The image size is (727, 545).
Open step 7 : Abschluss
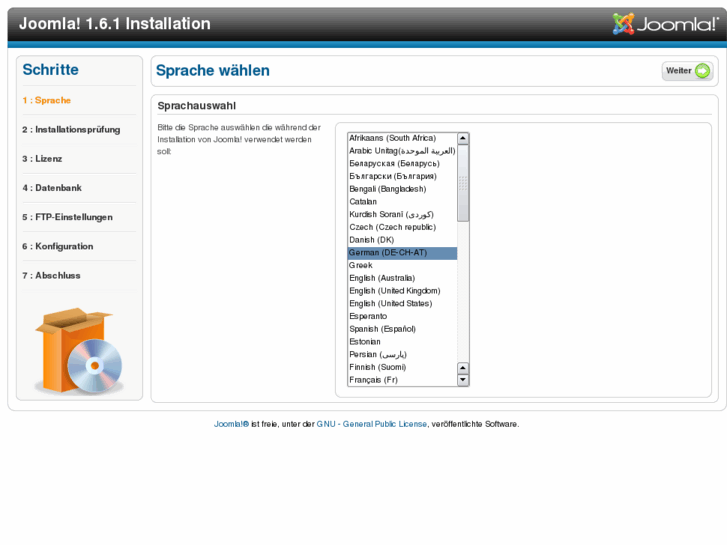click(x=51, y=276)
